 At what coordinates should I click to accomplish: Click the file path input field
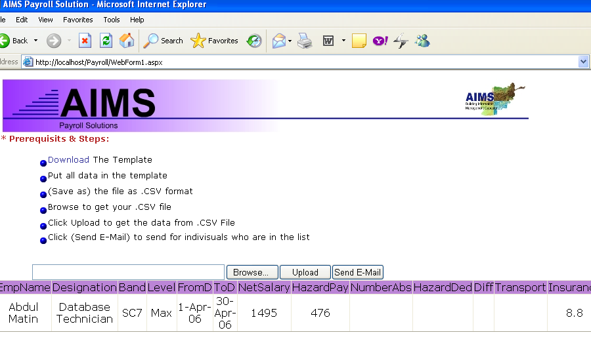(128, 272)
